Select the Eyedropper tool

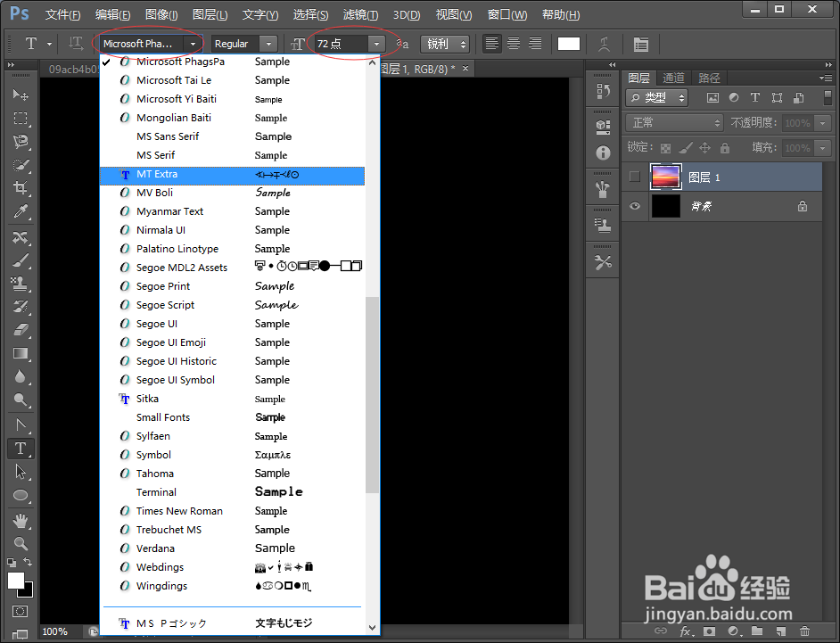[21, 211]
